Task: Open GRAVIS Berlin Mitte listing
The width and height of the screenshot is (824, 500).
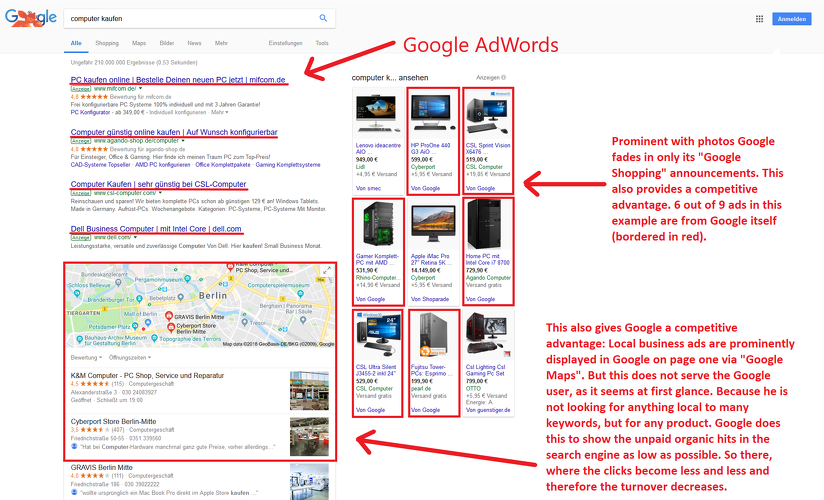Action: coord(101,467)
